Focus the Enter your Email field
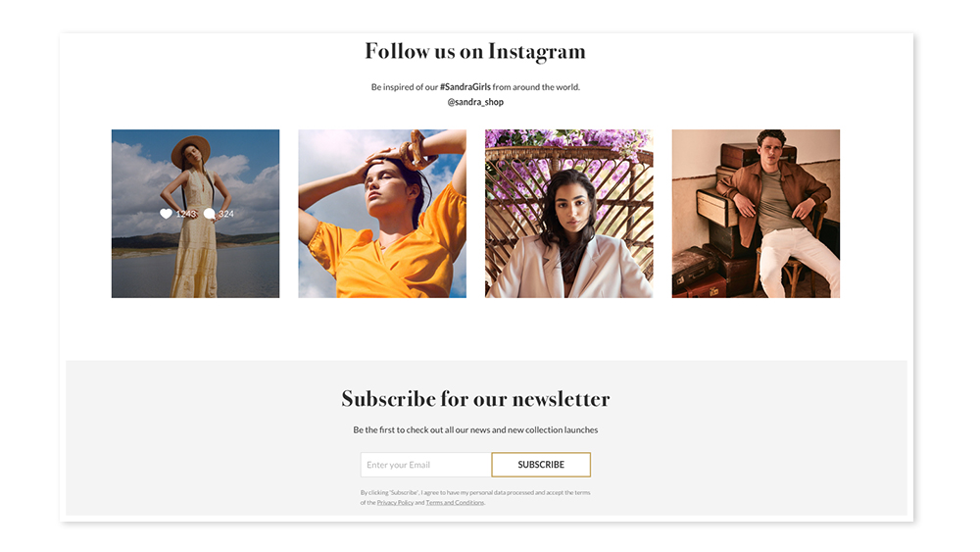Screen dimensions: 980x552 tap(426, 465)
